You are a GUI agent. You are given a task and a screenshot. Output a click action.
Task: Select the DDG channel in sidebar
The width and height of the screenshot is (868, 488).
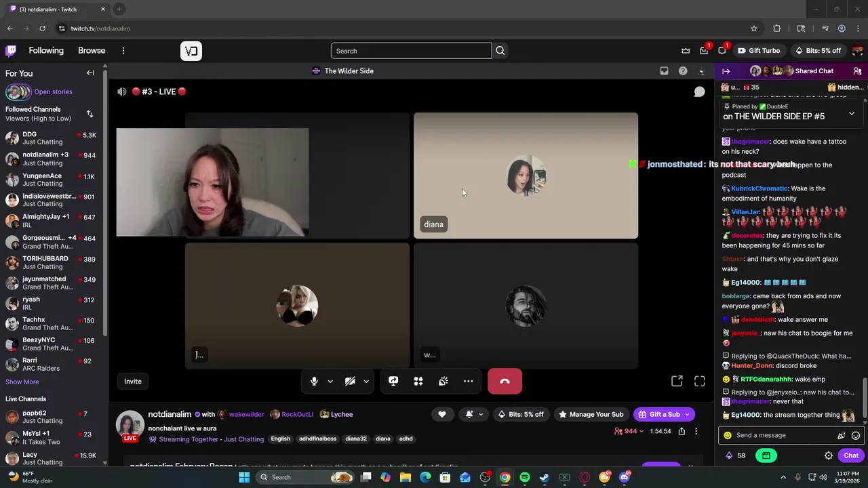pos(53,138)
